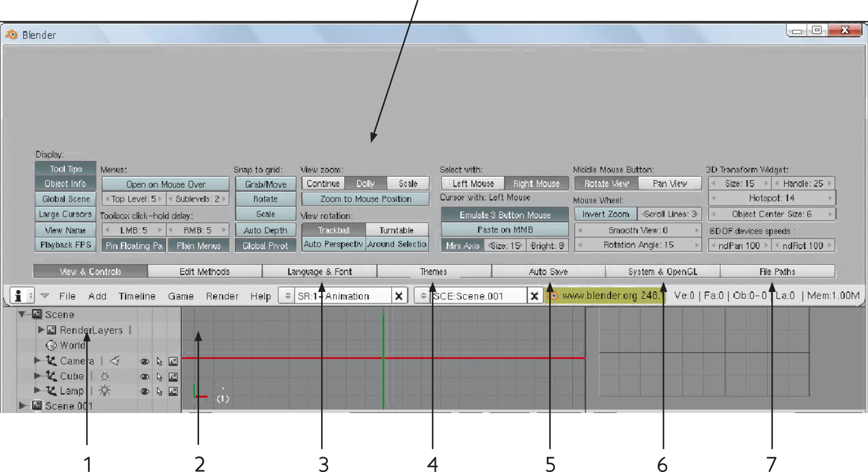Image resolution: width=868 pixels, height=472 pixels.
Task: Switch to the Language & Font tab
Action: point(319,271)
